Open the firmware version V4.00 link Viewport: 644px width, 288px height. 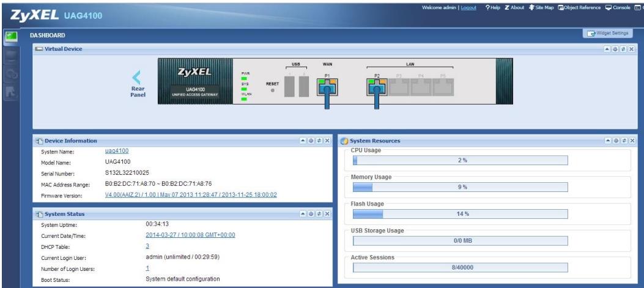click(x=191, y=194)
